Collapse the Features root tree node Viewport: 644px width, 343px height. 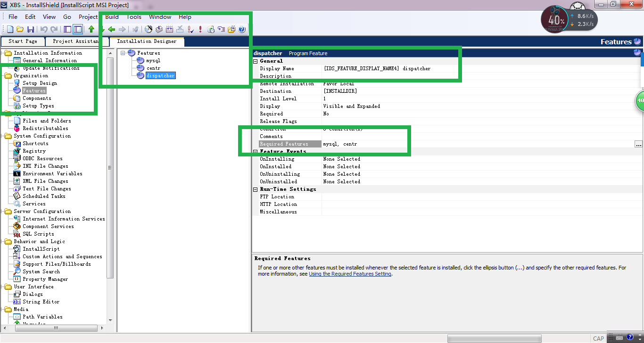(x=123, y=53)
